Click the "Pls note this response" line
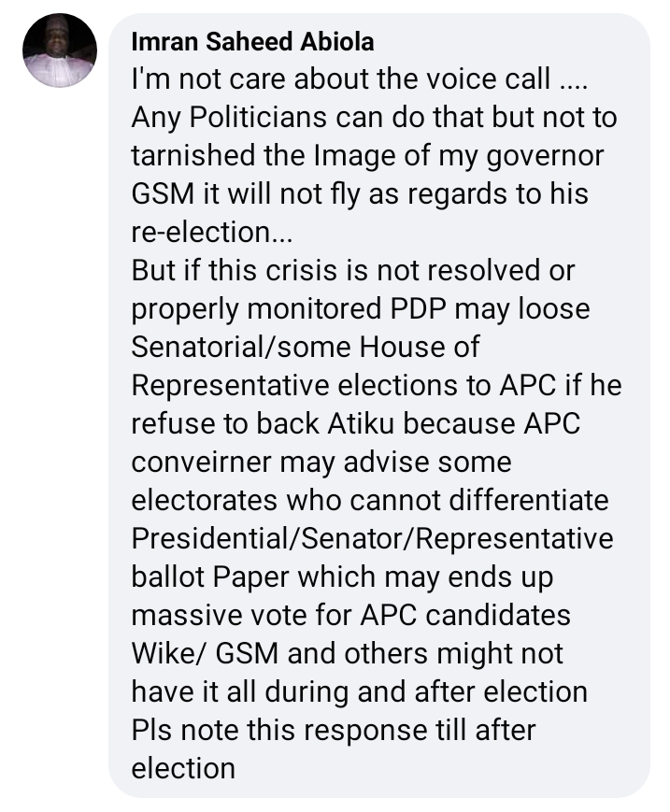The height and width of the screenshot is (812, 670). tap(334, 731)
